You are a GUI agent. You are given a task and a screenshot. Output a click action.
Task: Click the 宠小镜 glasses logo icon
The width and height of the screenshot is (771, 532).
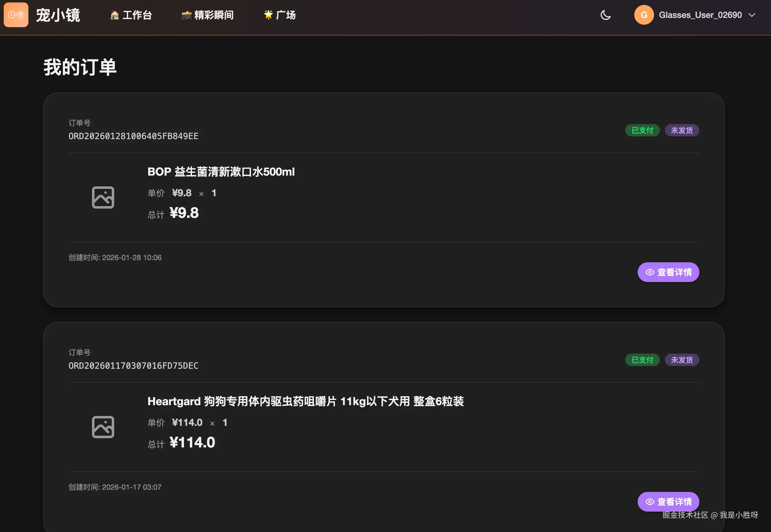click(x=16, y=15)
